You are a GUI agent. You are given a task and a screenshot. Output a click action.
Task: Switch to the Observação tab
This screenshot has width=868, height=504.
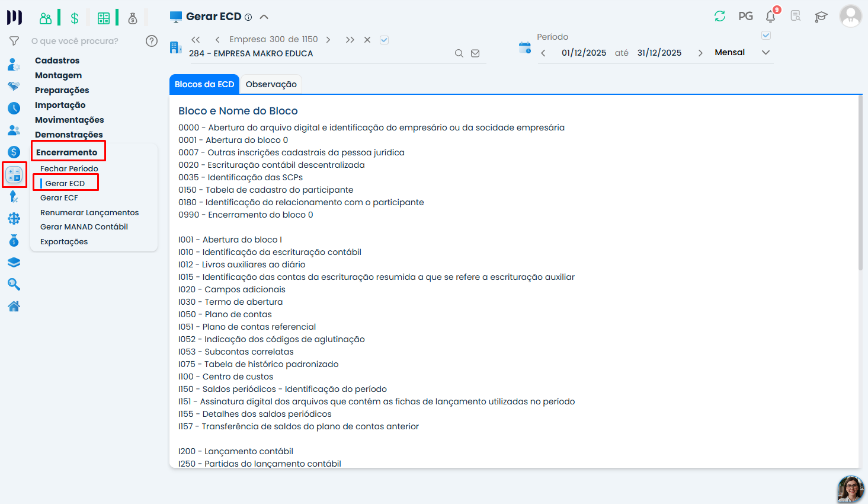271,84
